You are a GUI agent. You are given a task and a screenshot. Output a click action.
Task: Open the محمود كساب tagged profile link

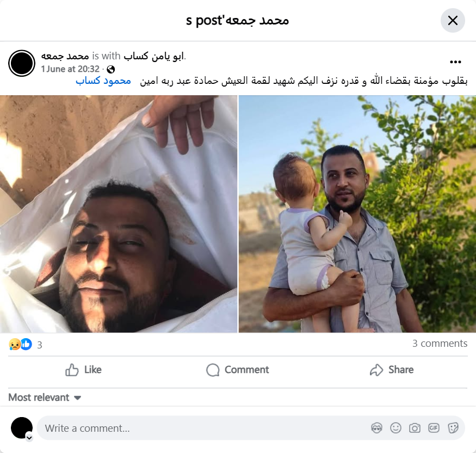[x=103, y=81]
